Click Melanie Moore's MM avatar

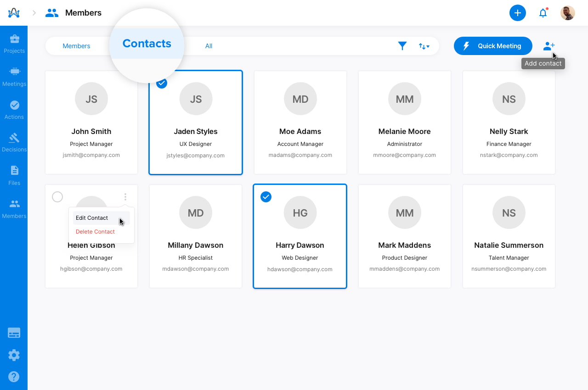click(x=405, y=99)
